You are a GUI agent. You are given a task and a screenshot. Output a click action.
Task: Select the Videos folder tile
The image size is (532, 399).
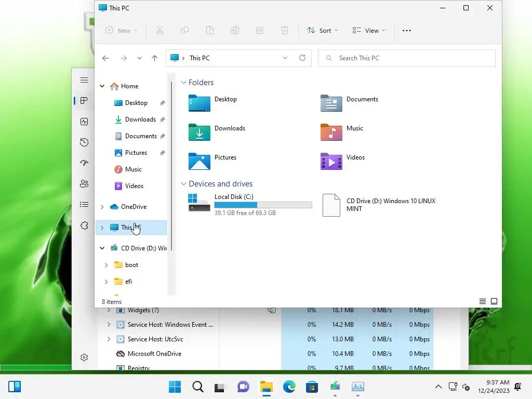pyautogui.click(x=343, y=162)
